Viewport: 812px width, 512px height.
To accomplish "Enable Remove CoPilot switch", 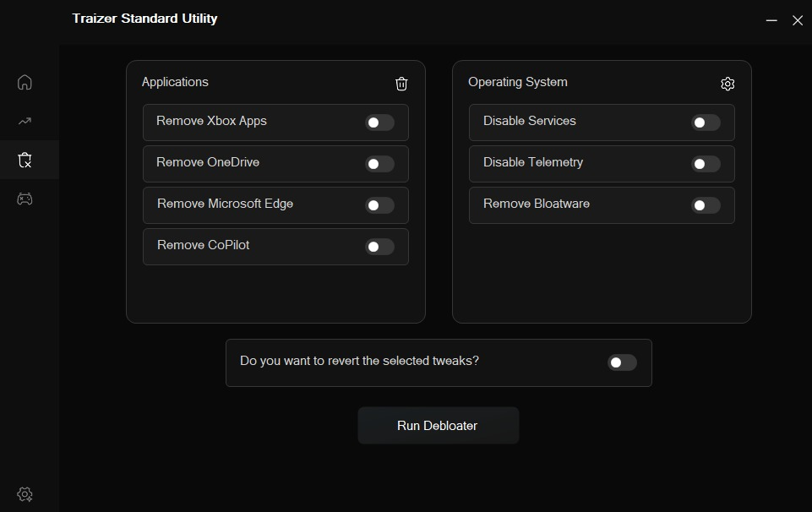I will pyautogui.click(x=379, y=247).
